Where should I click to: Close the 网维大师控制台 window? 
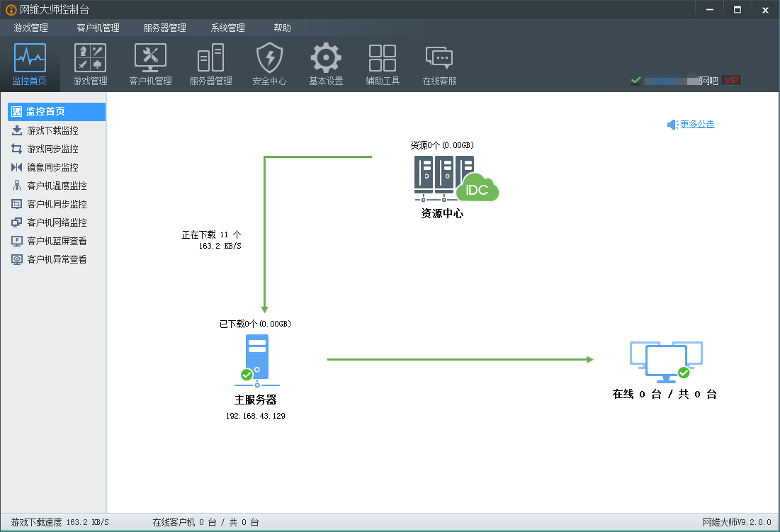765,9
